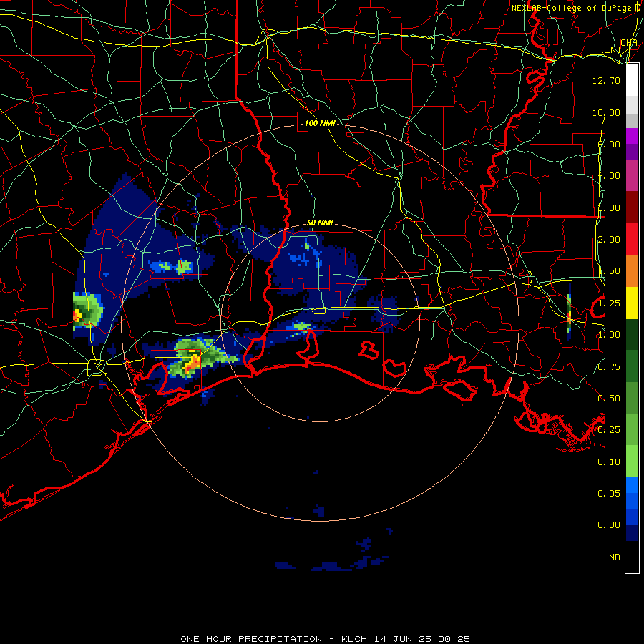Image resolution: width=644 pixels, height=644 pixels.
Task: Click the [IN] units label
Action: coord(610,49)
